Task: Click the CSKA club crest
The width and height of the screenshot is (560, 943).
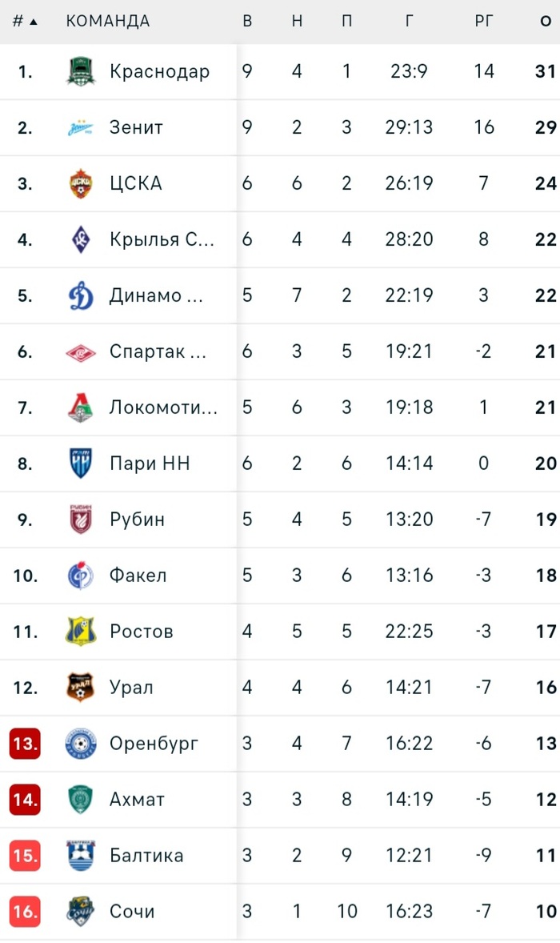Action: point(81,183)
